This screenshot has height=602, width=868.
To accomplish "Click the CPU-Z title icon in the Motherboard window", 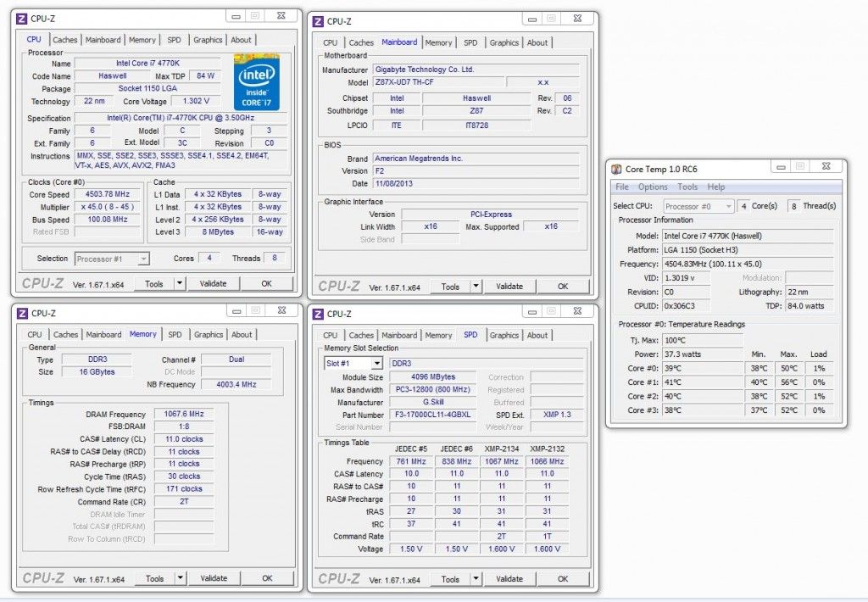I will [x=318, y=21].
